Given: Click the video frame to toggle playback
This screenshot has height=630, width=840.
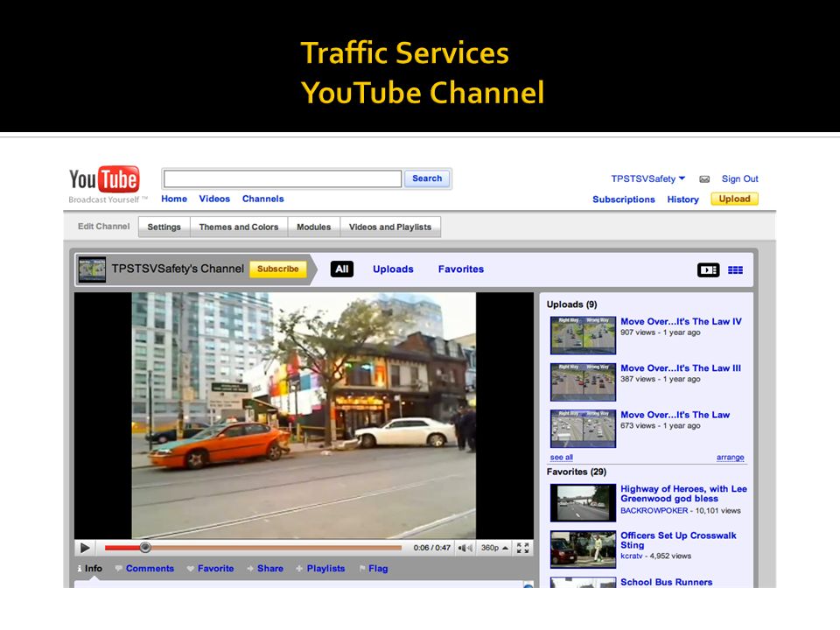Looking at the screenshot, I should pyautogui.click(x=304, y=415).
